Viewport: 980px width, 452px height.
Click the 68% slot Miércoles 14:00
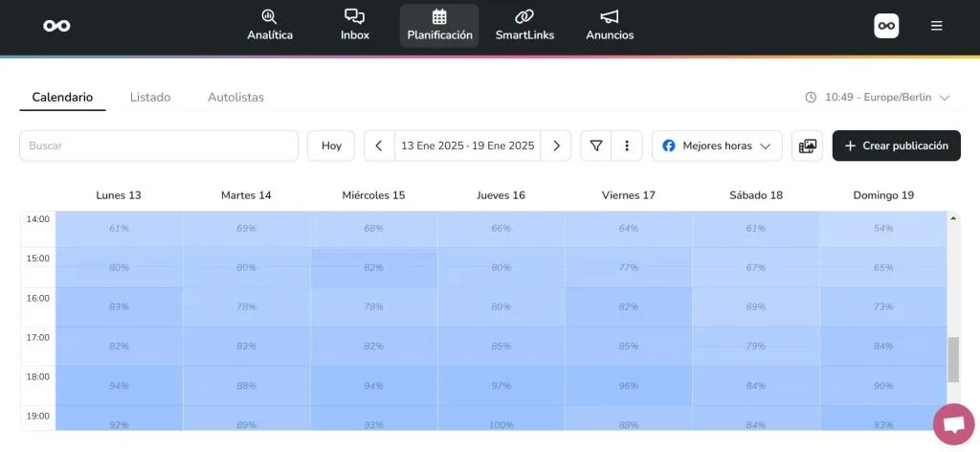(374, 228)
